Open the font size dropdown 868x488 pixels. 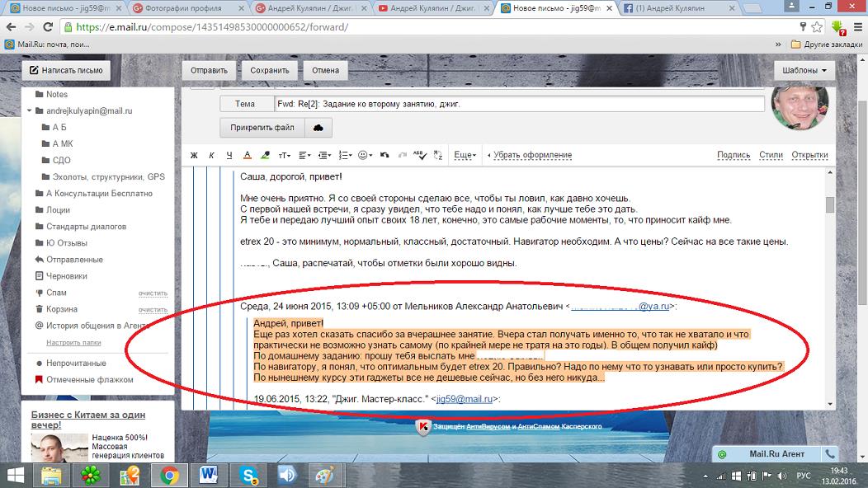pyautogui.click(x=284, y=156)
